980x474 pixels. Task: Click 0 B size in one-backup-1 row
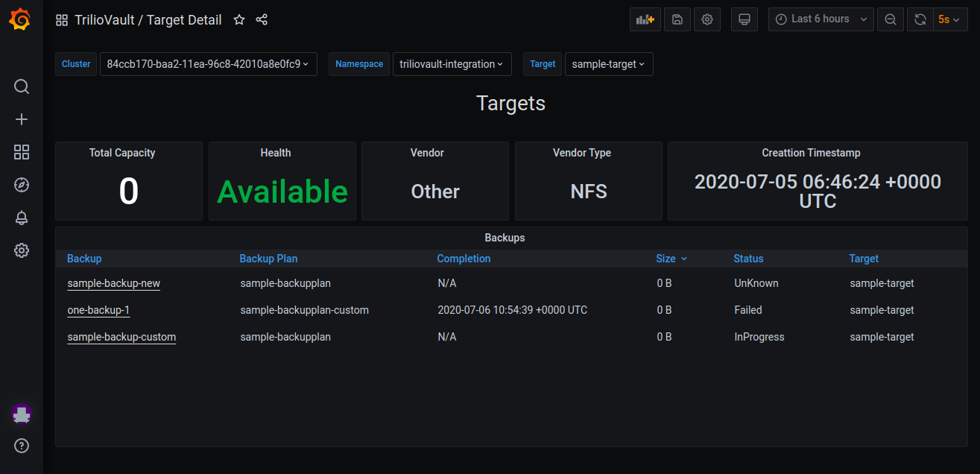[664, 310]
